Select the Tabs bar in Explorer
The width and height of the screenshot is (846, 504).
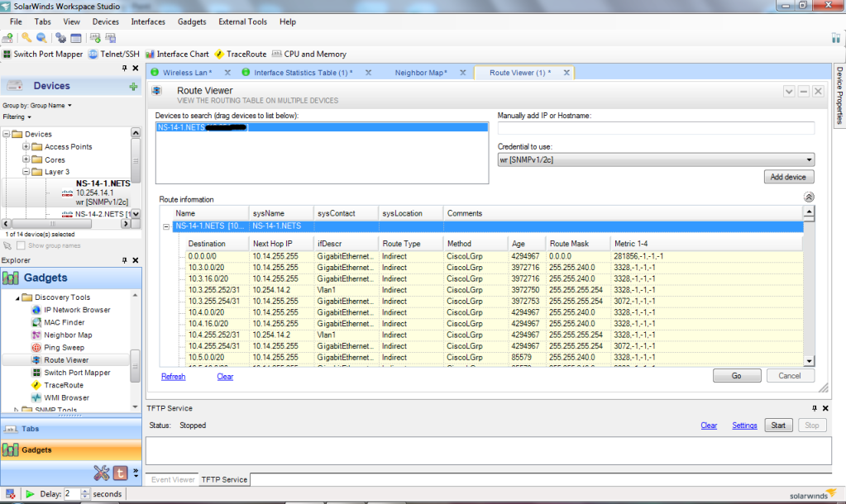(70, 429)
